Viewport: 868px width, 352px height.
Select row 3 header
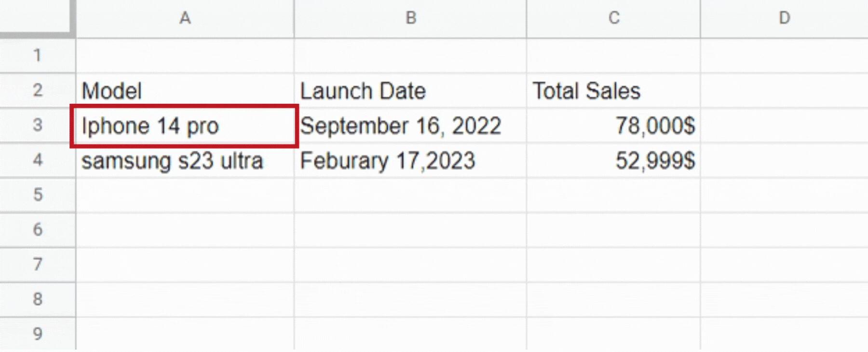point(38,126)
